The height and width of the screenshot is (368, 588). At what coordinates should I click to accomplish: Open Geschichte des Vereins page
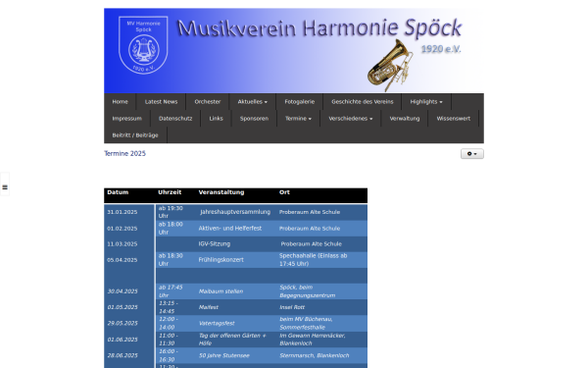click(363, 102)
